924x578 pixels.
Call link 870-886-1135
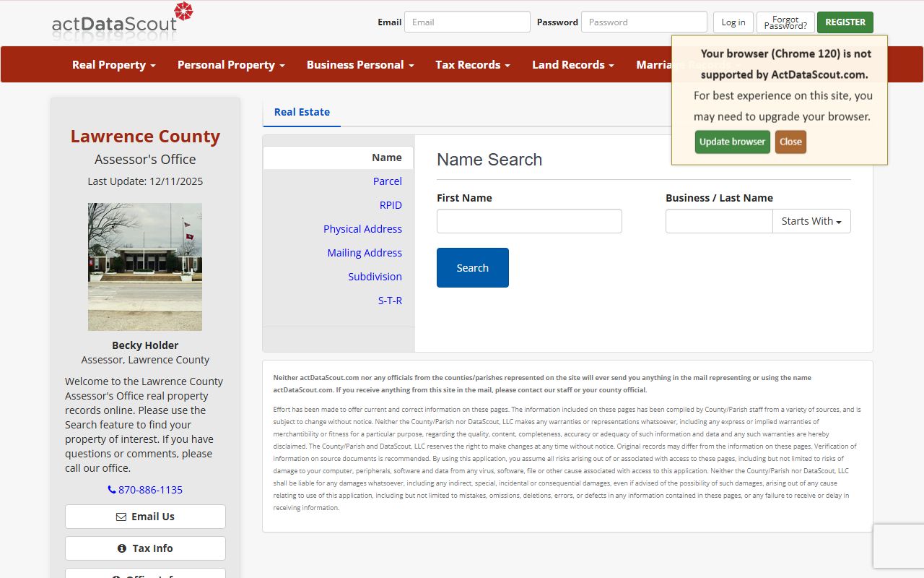145,490
